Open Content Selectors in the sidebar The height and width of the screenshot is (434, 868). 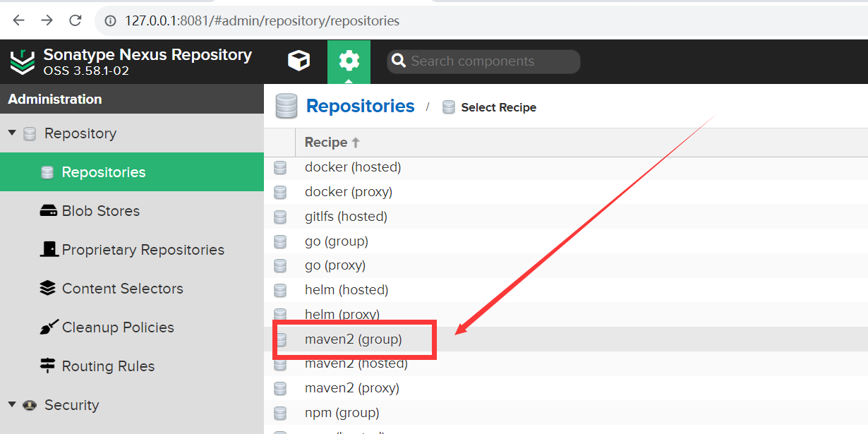click(122, 289)
